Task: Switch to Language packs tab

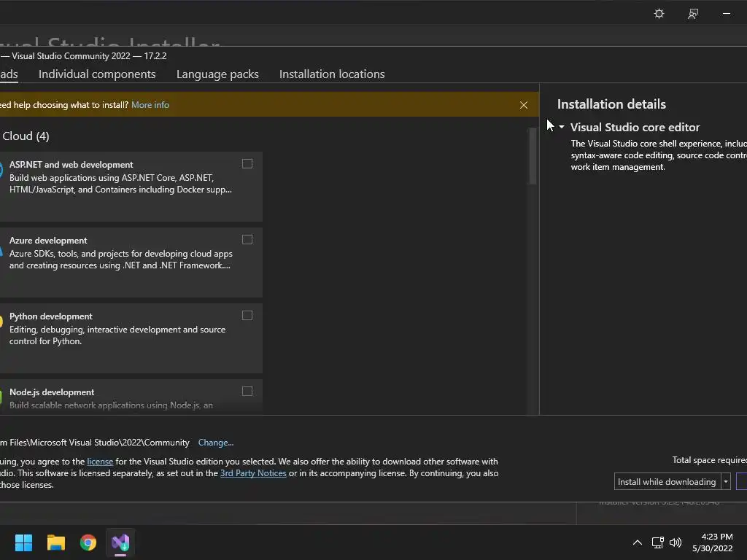Action: pyautogui.click(x=217, y=74)
